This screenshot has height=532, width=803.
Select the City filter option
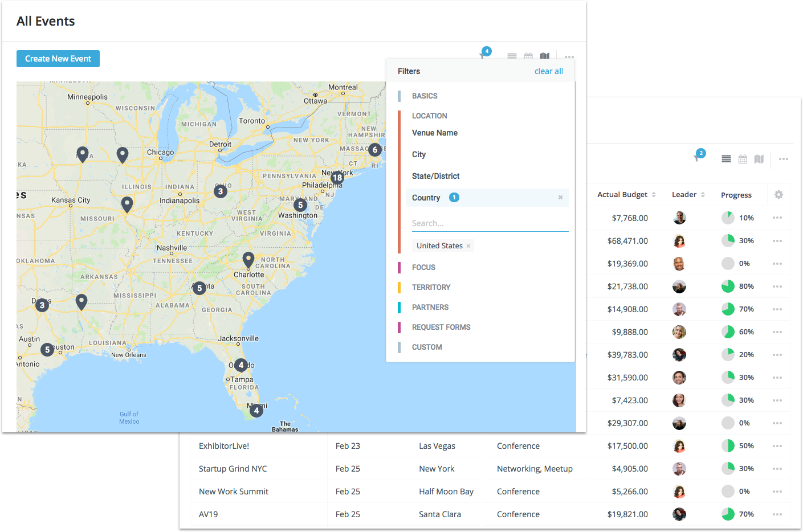click(x=419, y=154)
